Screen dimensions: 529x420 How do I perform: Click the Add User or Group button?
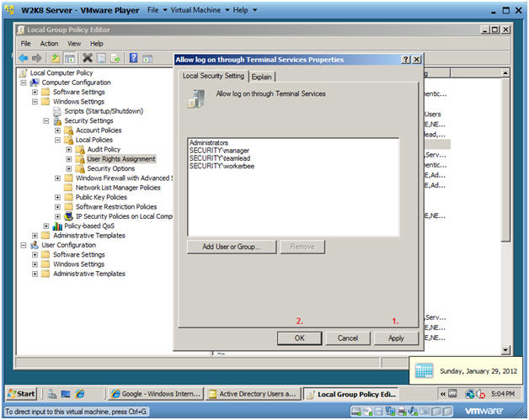click(x=232, y=247)
